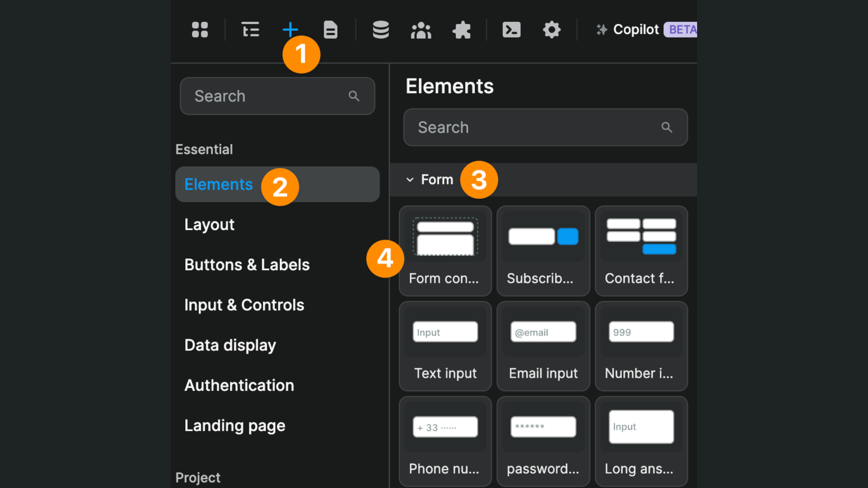Open the database panel icon
This screenshot has height=488, width=868.
(380, 29)
